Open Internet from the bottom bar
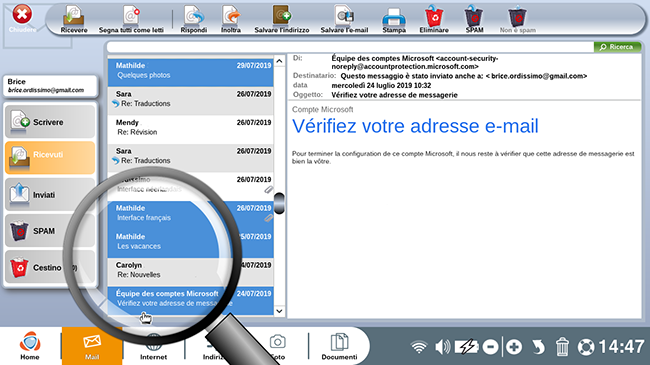The height and width of the screenshot is (365, 650). (153, 346)
